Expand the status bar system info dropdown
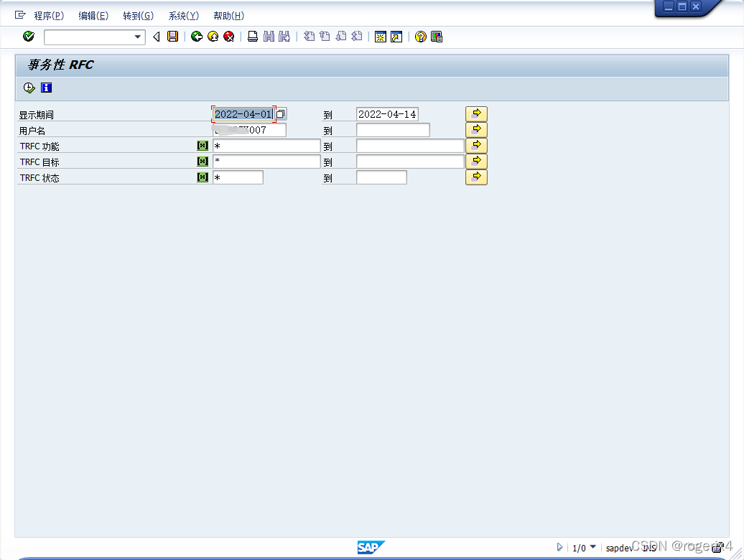This screenshot has height=560, width=744. (x=593, y=547)
